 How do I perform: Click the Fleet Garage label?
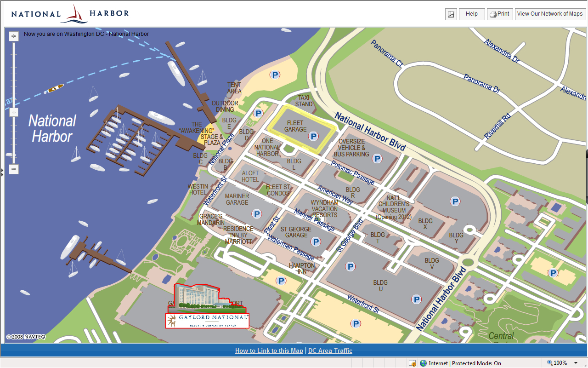tap(295, 126)
